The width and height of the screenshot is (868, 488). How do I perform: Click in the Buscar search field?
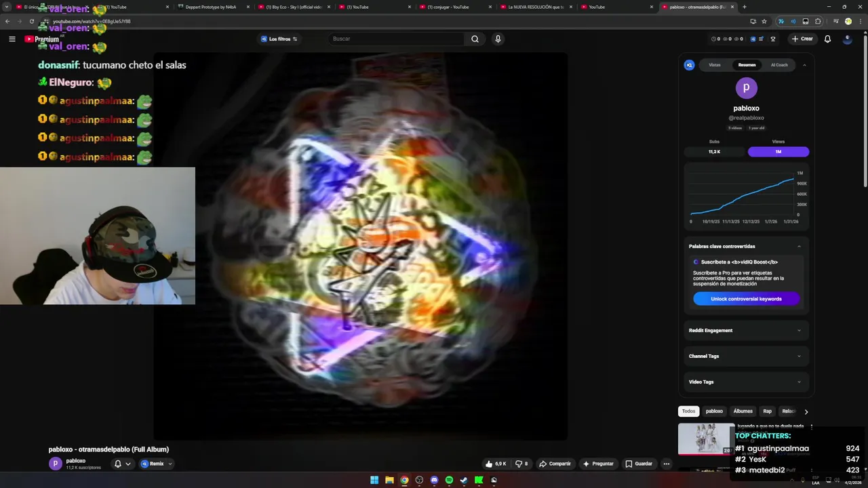pos(397,39)
